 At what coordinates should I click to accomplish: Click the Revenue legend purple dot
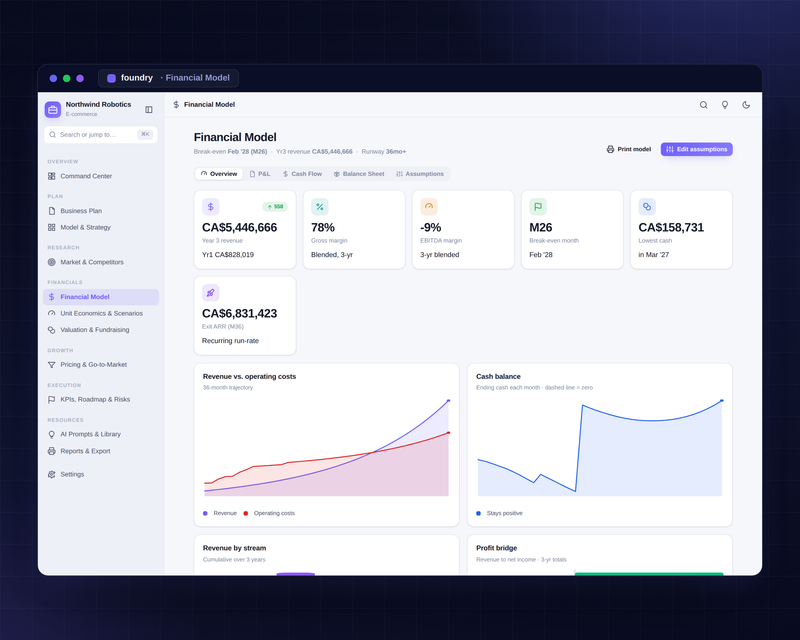(205, 513)
